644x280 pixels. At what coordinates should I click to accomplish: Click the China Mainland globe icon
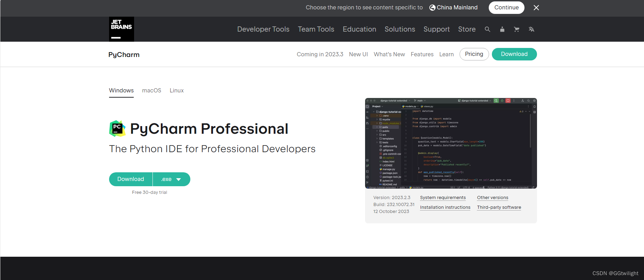pyautogui.click(x=432, y=8)
